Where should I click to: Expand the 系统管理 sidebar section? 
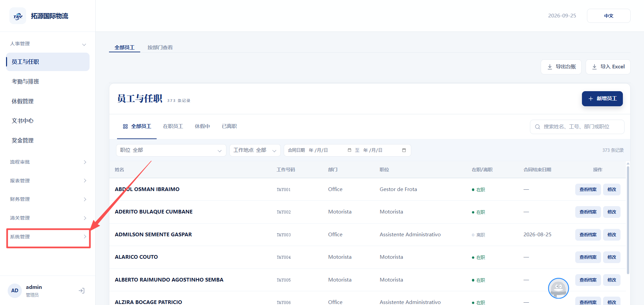pos(48,237)
